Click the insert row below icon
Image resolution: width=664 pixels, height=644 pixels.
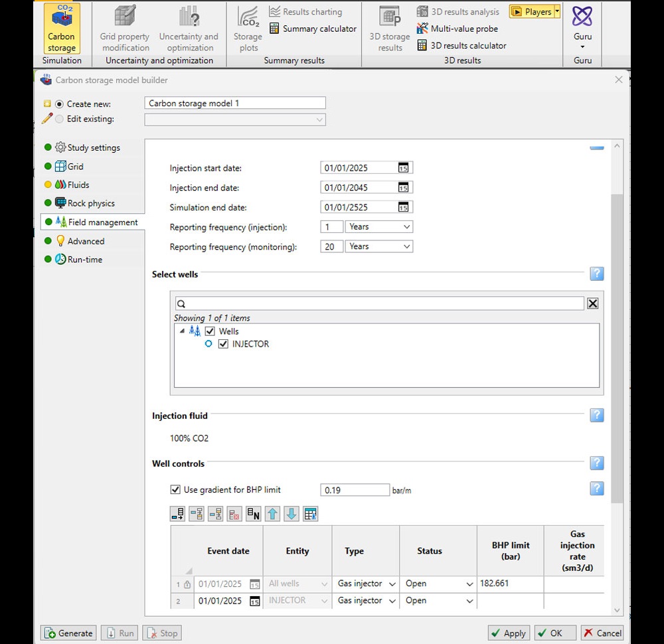click(216, 514)
